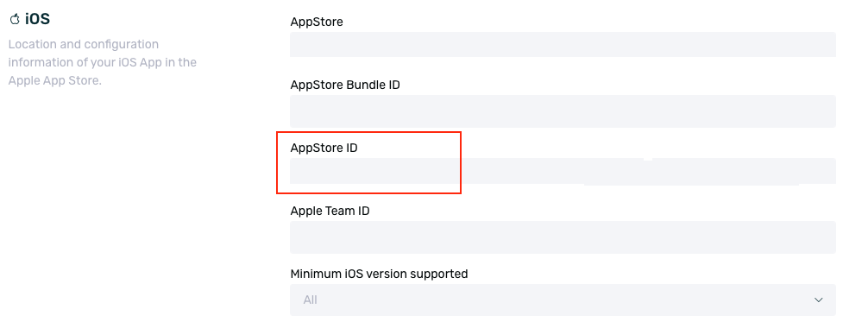The image size is (868, 328).
Task: Focus the AppStore input field
Action: (x=563, y=44)
